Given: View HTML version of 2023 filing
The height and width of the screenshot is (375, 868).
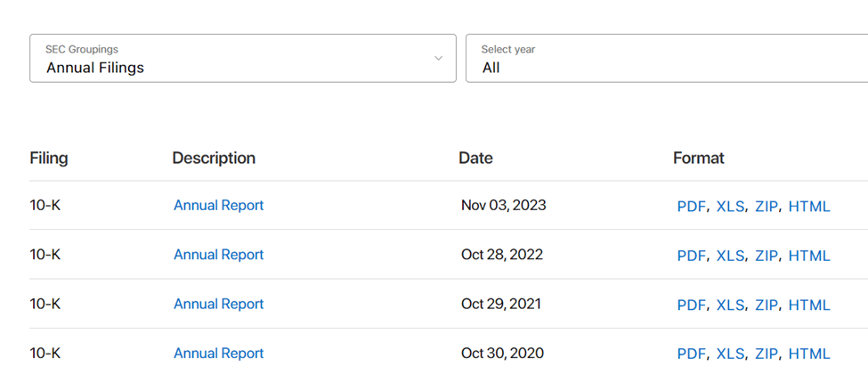Looking at the screenshot, I should (809, 207).
